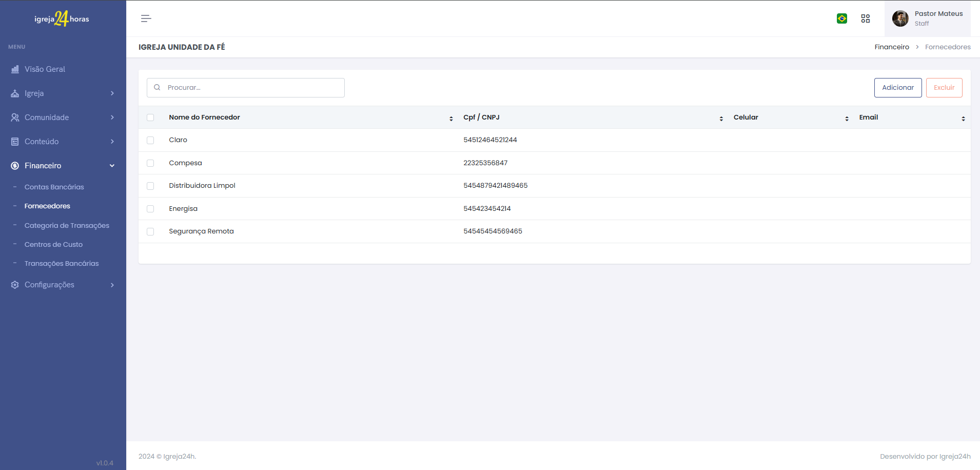Click the Conteúdo document icon
The width and height of the screenshot is (980, 470).
(x=15, y=142)
